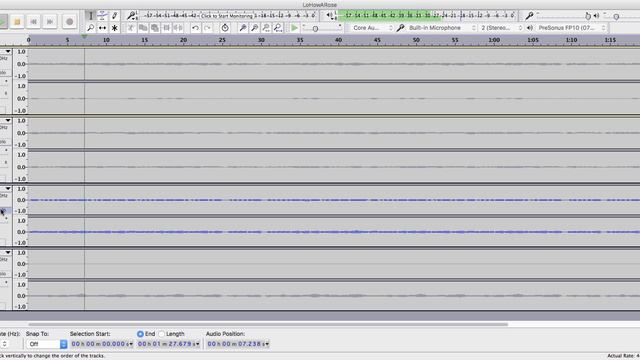Viewport: 640px width, 360px height.
Task: Click the 30 second mark on ruler
Action: tap(261, 40)
